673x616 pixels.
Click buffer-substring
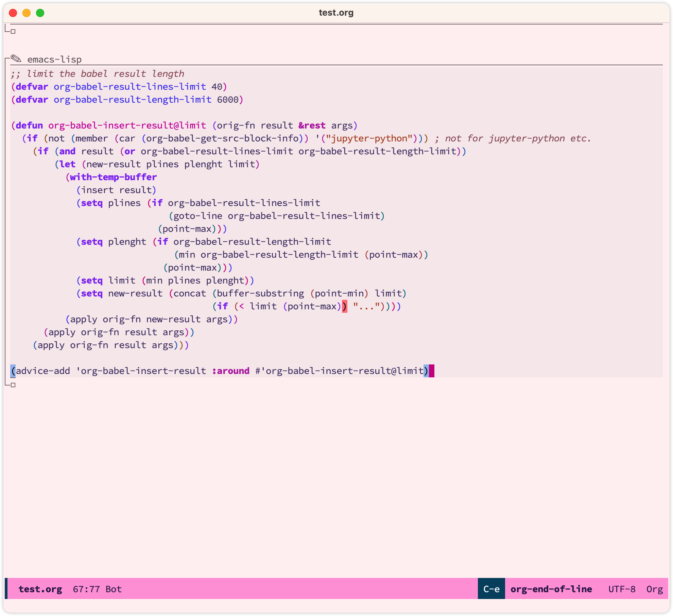(260, 293)
